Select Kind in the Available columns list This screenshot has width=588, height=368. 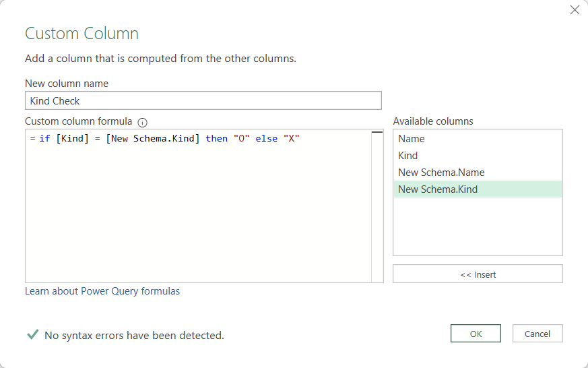(x=407, y=156)
